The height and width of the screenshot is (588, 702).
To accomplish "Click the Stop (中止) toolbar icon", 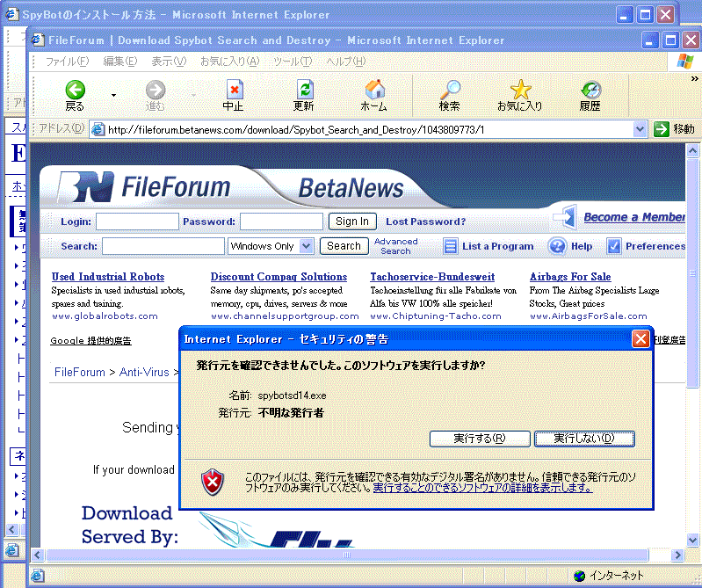I will pos(235,90).
